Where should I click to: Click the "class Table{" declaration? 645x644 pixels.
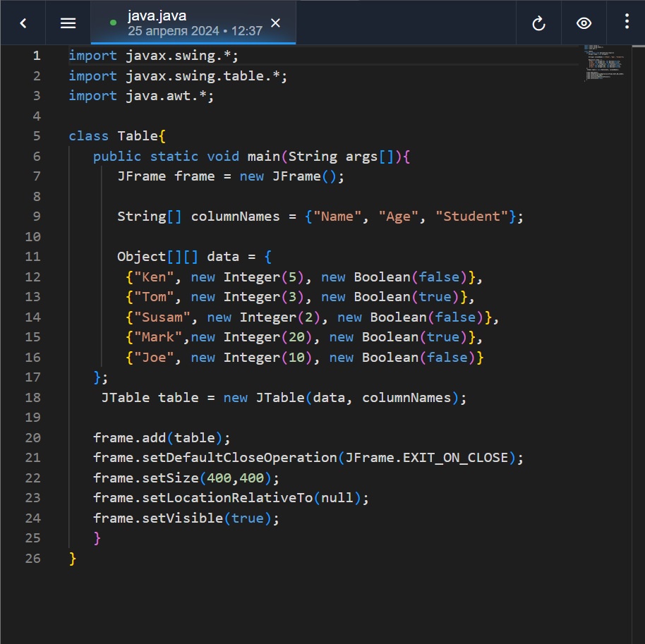tap(117, 136)
